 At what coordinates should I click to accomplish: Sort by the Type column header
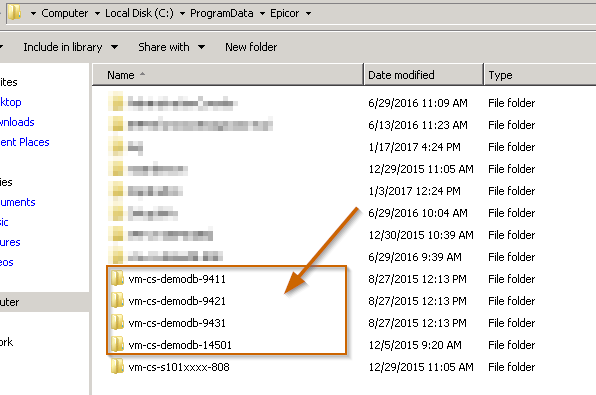(x=540, y=75)
